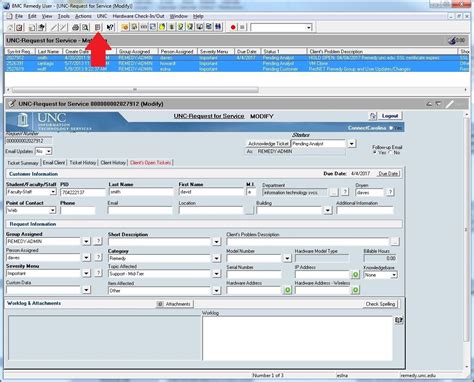Switch to the Client History tab
Viewport: 474px width, 382px height.
click(x=113, y=163)
